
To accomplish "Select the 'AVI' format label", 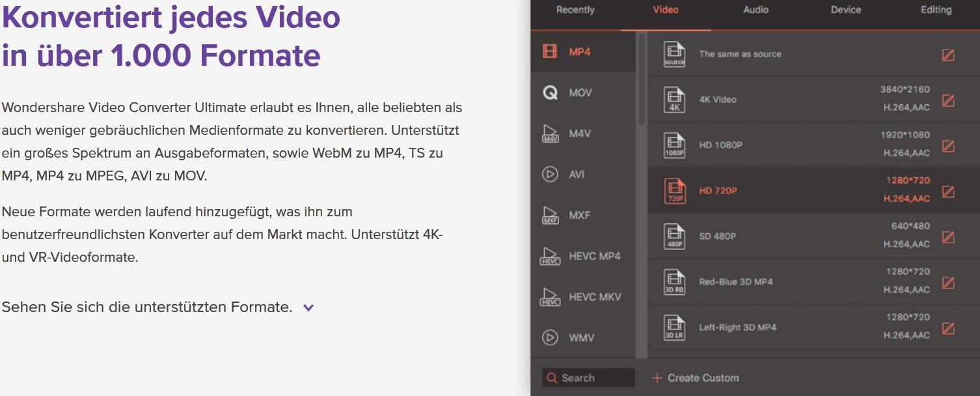I will 577,175.
